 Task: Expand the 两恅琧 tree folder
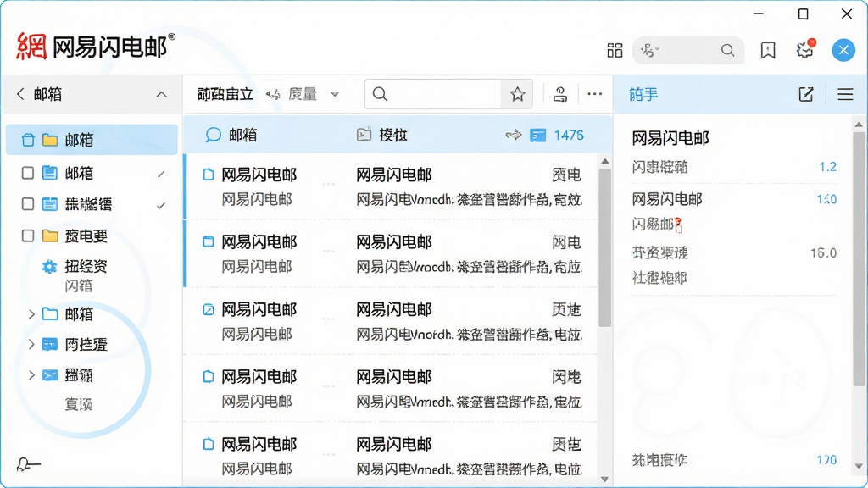[31, 344]
